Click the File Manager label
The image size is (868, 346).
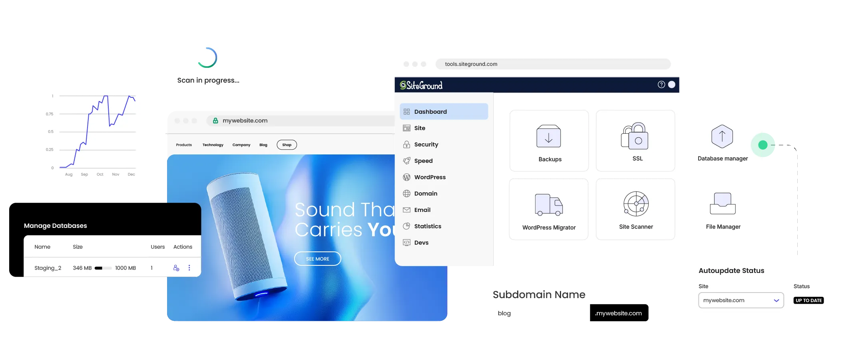pos(723,227)
